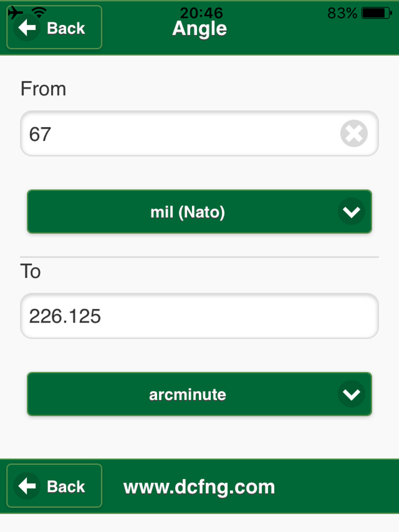Image resolution: width=399 pixels, height=532 pixels.
Task: Tap the bottom Back arrow icon
Action: [27, 486]
